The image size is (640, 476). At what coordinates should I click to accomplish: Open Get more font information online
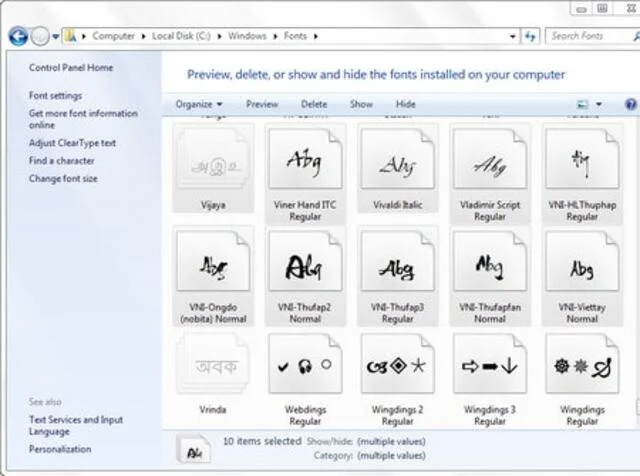click(x=83, y=119)
